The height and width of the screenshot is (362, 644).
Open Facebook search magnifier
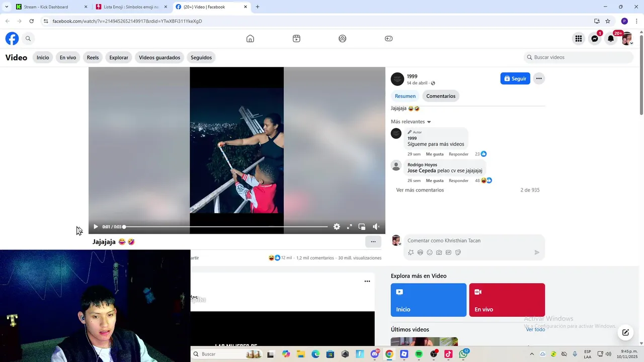(x=28, y=39)
